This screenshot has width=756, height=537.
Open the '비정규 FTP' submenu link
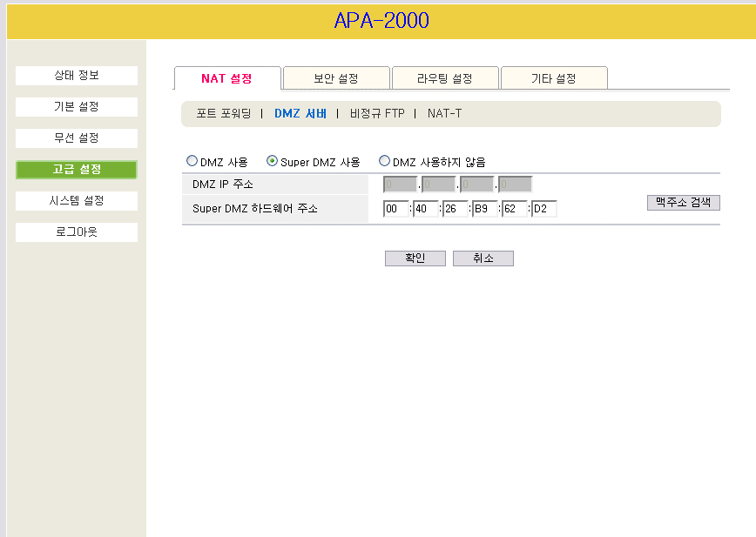point(376,113)
